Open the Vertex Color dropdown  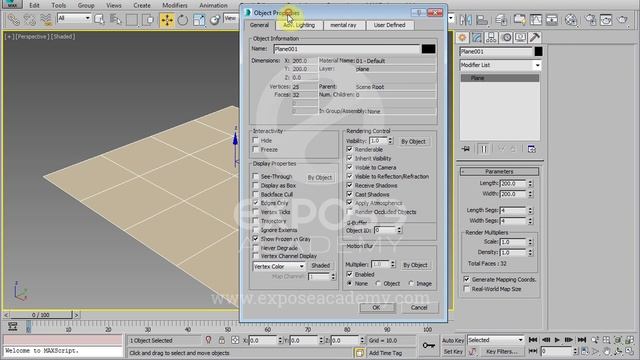tap(279, 266)
